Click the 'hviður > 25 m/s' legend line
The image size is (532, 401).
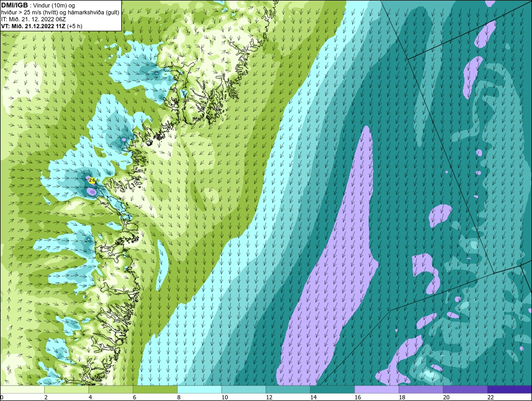click(x=60, y=13)
